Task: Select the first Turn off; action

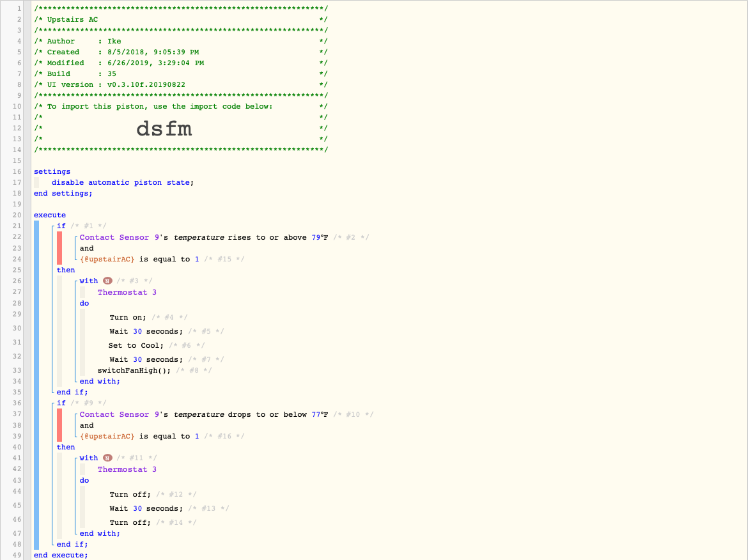Action: click(x=130, y=495)
